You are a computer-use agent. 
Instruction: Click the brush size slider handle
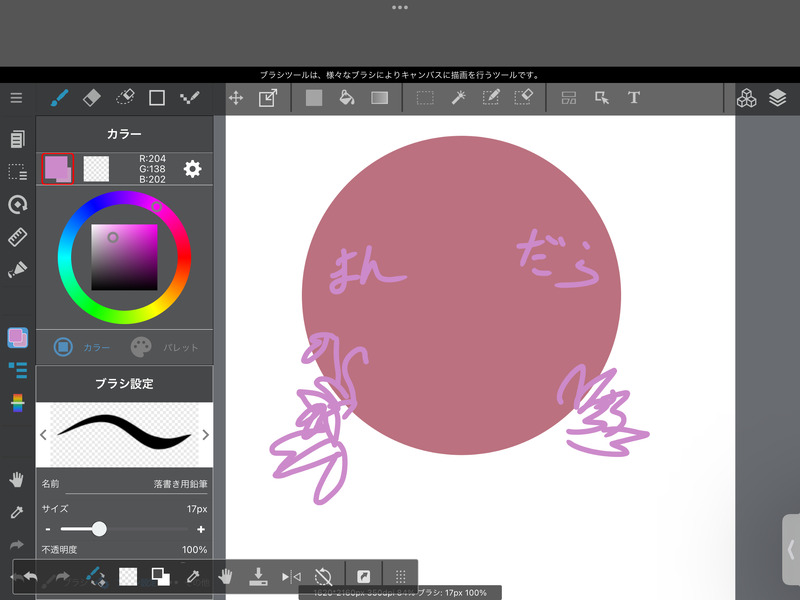99,529
